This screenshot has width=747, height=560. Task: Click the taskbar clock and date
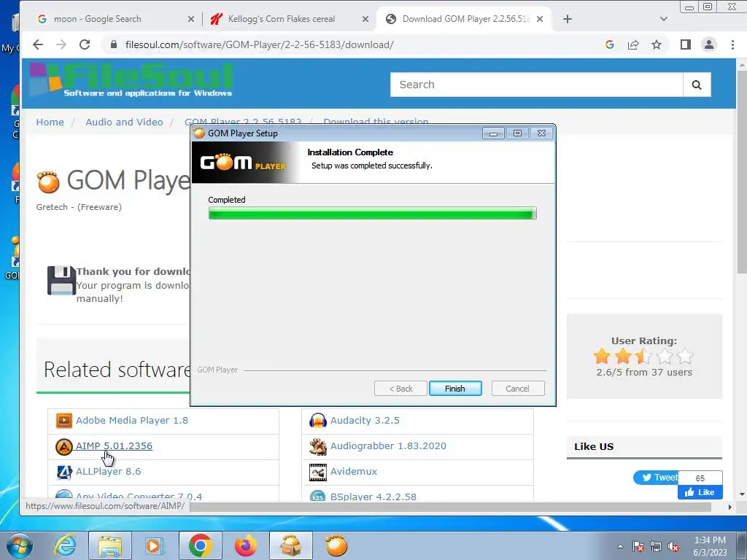click(710, 546)
